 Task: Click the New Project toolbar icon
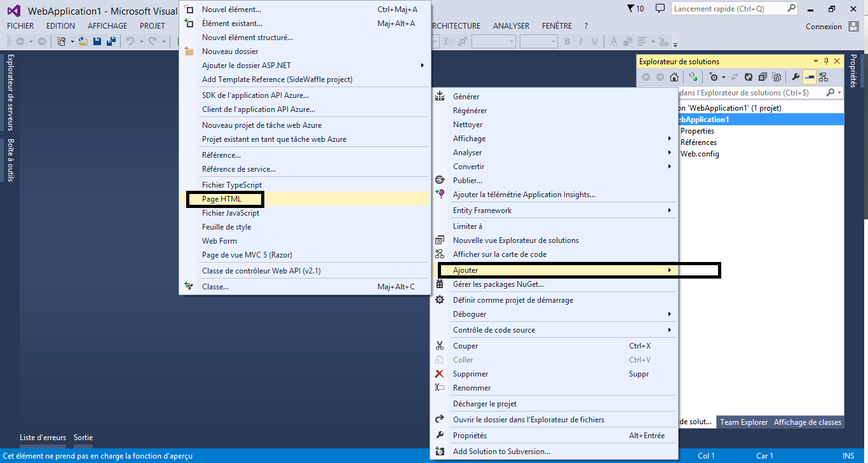click(x=62, y=41)
